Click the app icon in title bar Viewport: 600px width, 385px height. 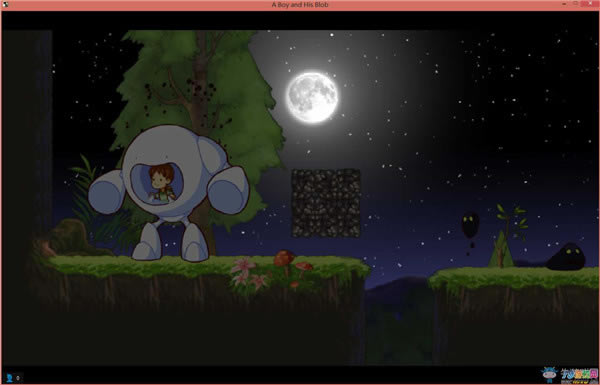[x=5, y=4]
